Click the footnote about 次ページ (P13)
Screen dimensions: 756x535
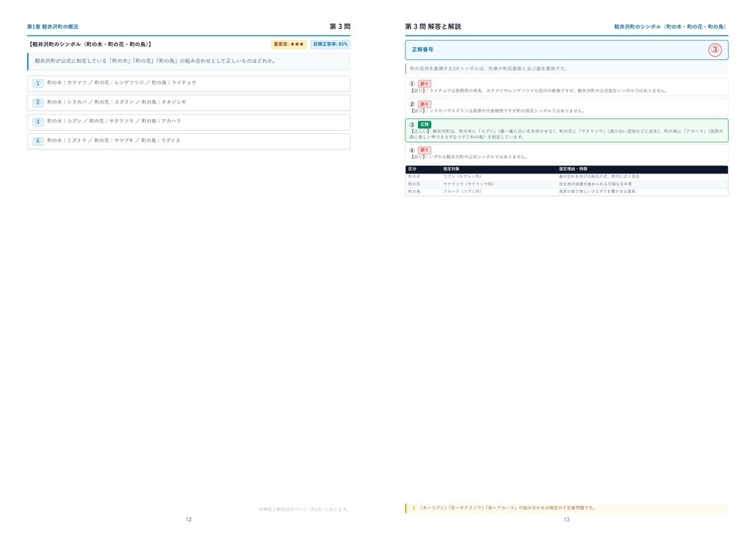303,509
